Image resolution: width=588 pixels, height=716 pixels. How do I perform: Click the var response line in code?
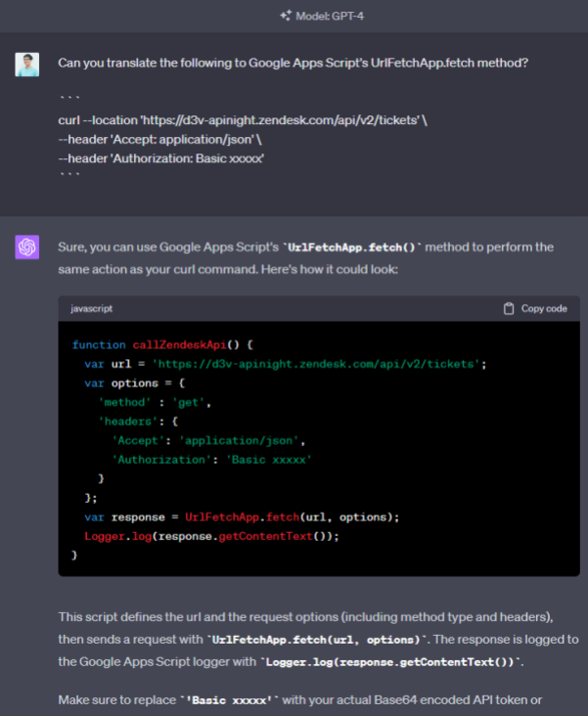click(x=242, y=516)
